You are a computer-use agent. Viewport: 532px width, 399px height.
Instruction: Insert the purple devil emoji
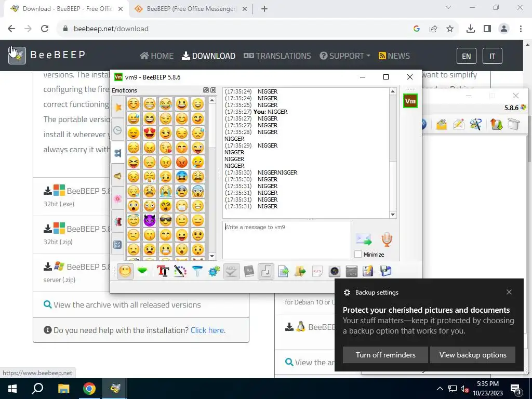tap(149, 220)
